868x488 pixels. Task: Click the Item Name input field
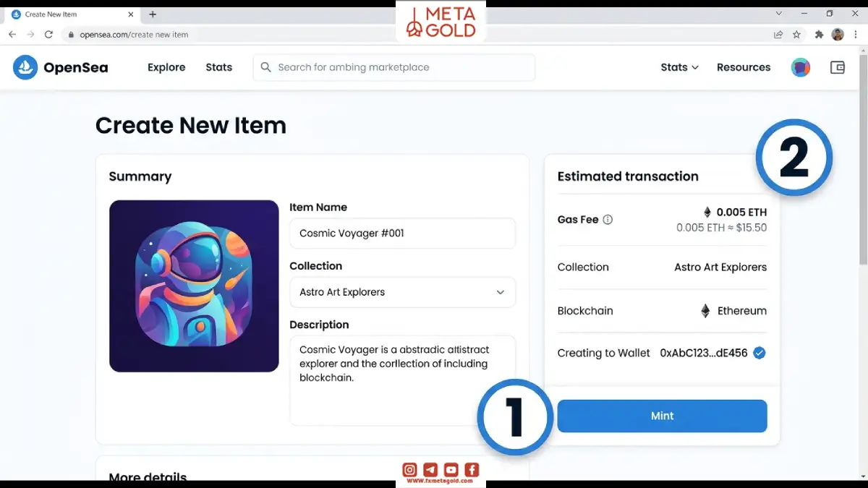point(402,234)
